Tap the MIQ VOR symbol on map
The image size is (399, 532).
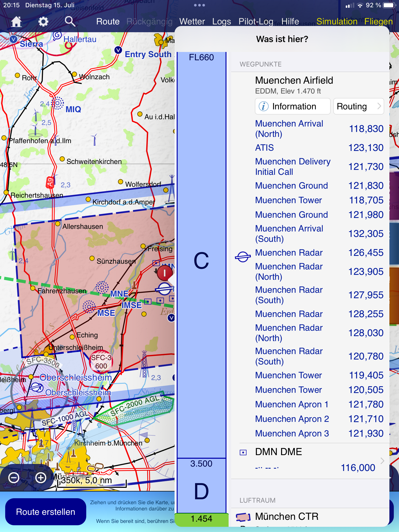pos(58,103)
